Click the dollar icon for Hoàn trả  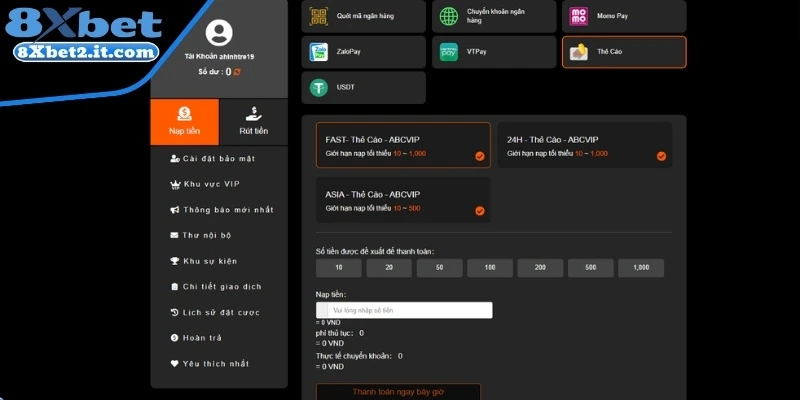point(174,338)
